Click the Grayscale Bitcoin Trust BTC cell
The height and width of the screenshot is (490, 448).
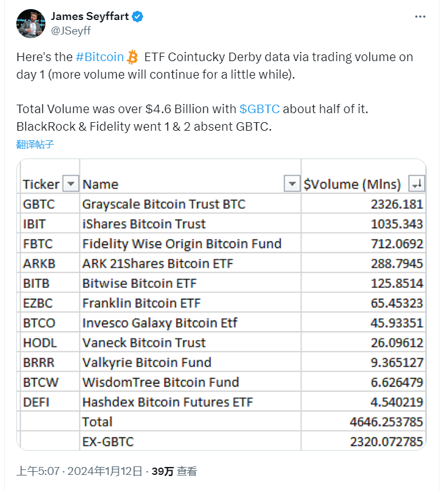click(164, 204)
